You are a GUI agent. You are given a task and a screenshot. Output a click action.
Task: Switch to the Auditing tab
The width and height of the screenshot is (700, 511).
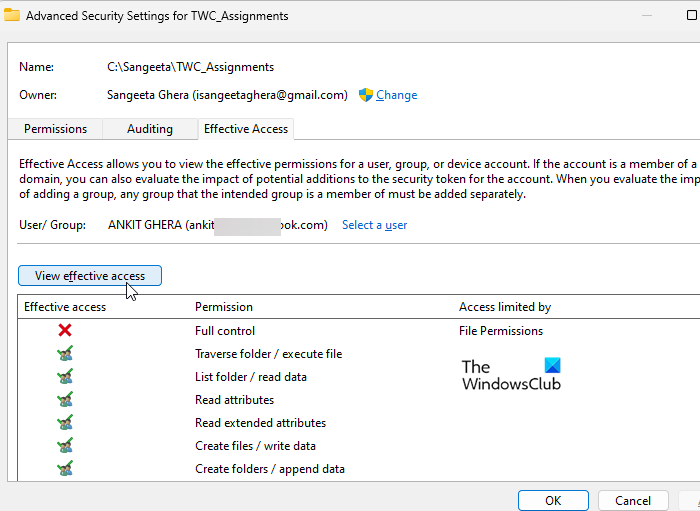point(150,129)
